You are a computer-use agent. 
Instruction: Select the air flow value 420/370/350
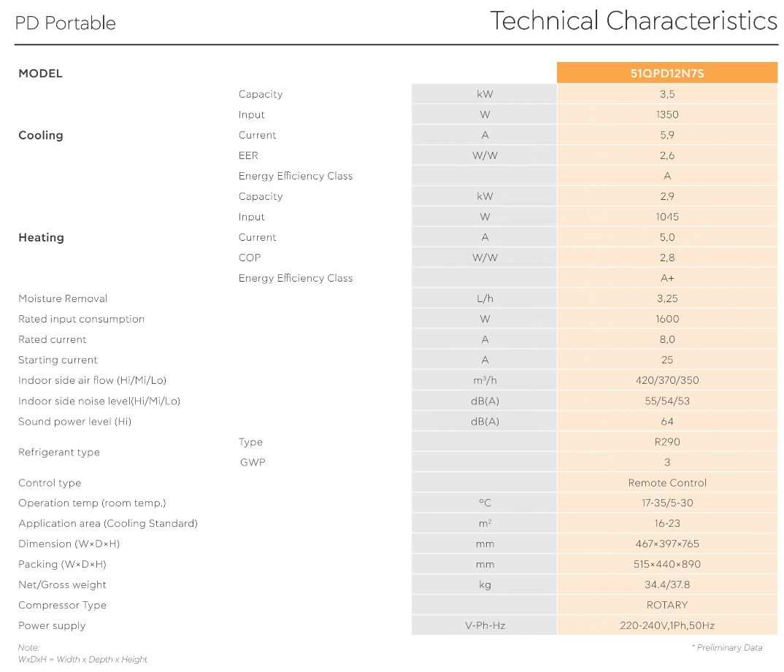point(666,380)
